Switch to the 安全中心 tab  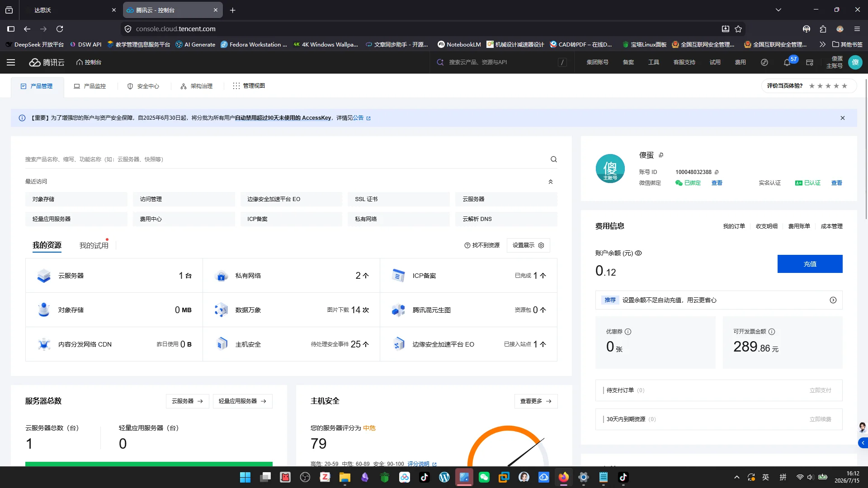click(x=143, y=86)
